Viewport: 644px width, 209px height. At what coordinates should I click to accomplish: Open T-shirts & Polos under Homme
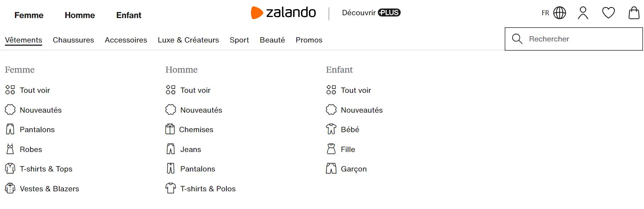[208, 189]
